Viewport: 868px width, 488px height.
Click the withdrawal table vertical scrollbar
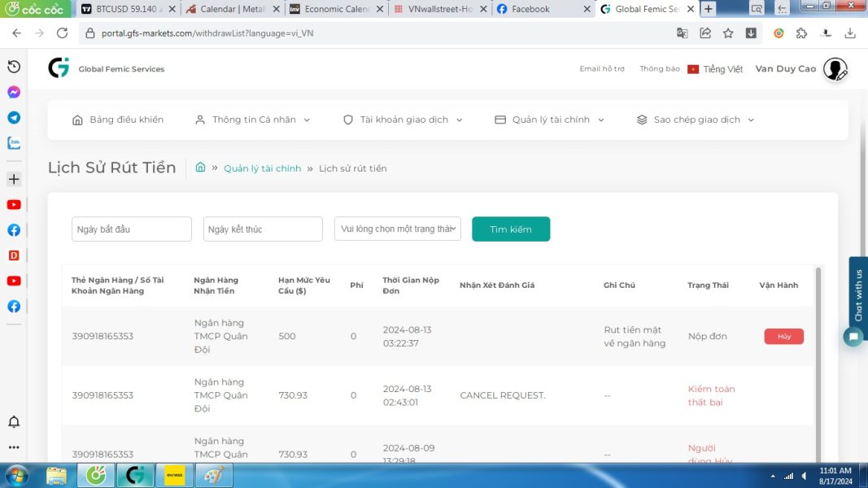point(818,365)
